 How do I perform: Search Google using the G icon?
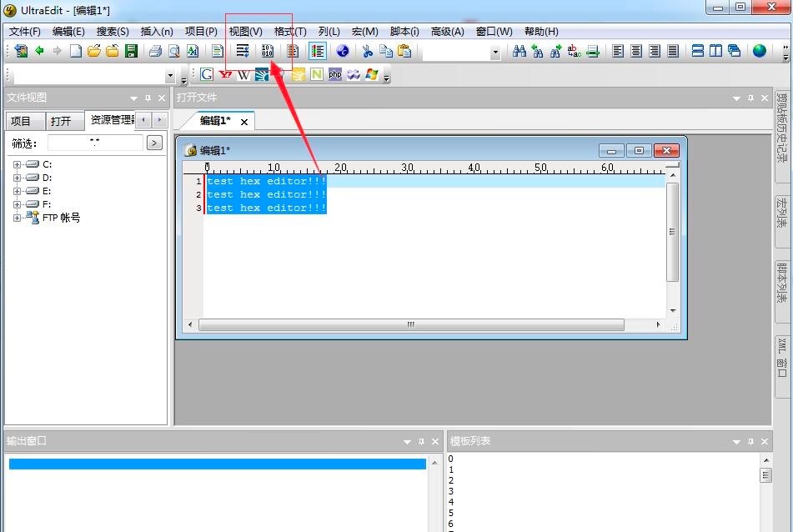[x=207, y=74]
